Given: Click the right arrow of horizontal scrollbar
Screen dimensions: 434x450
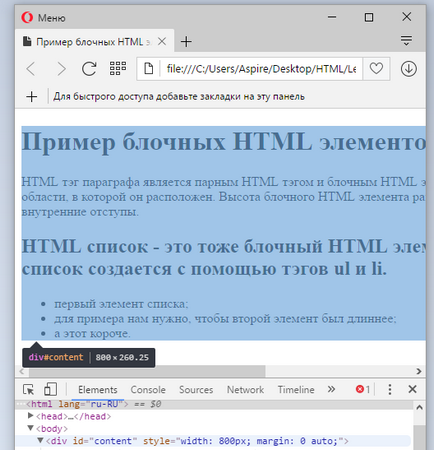Looking at the screenshot, I should pyautogui.click(x=419, y=371).
